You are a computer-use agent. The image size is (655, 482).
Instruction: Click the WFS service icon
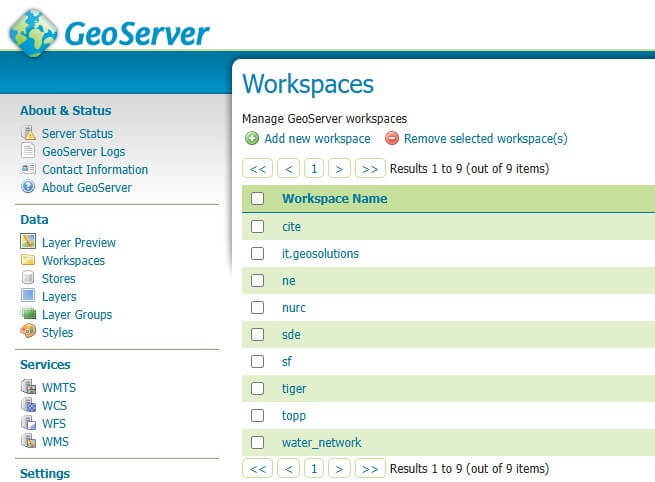[x=28, y=423]
